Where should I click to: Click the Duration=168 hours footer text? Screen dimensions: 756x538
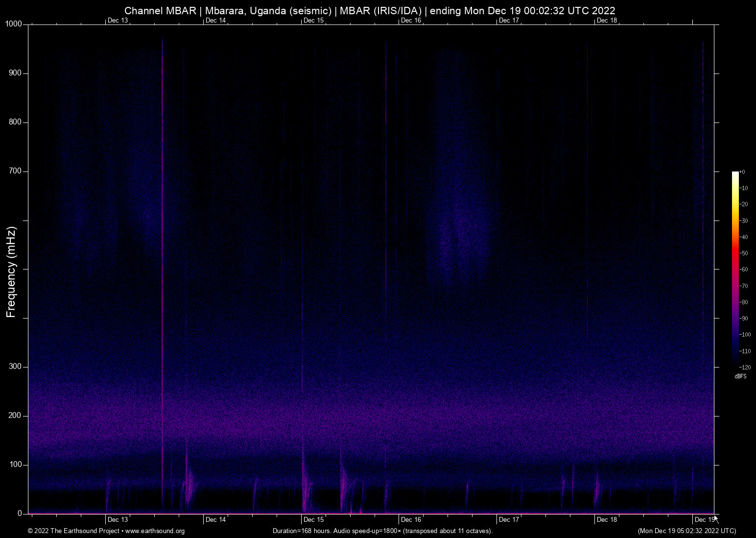pos(382,531)
